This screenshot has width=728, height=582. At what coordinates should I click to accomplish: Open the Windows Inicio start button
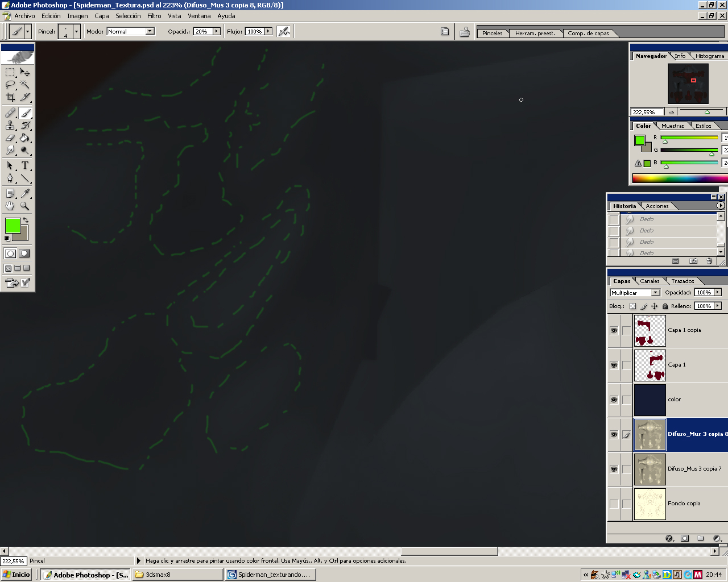click(16, 575)
